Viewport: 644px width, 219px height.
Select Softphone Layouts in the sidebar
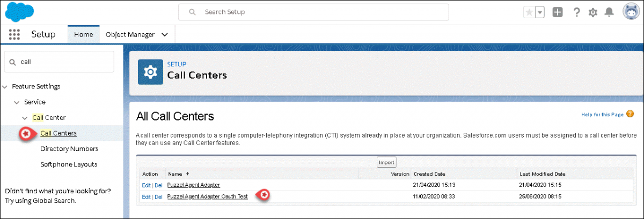tap(69, 164)
